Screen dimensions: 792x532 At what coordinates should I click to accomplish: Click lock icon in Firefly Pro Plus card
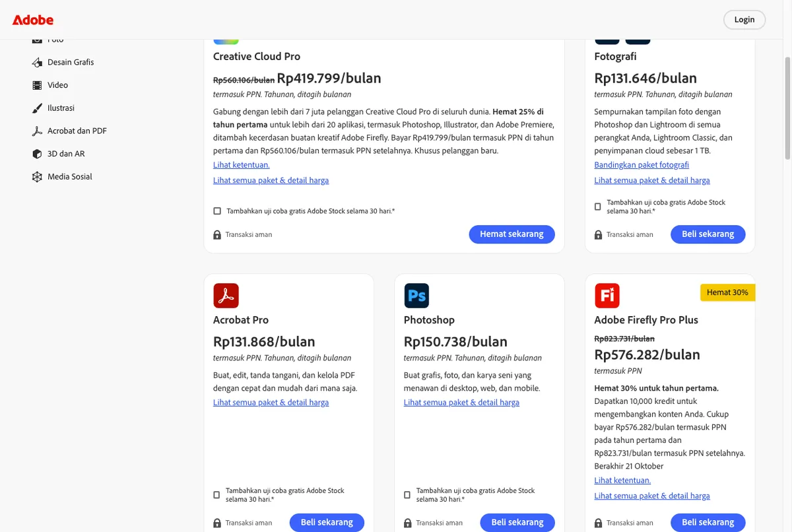[599, 523]
